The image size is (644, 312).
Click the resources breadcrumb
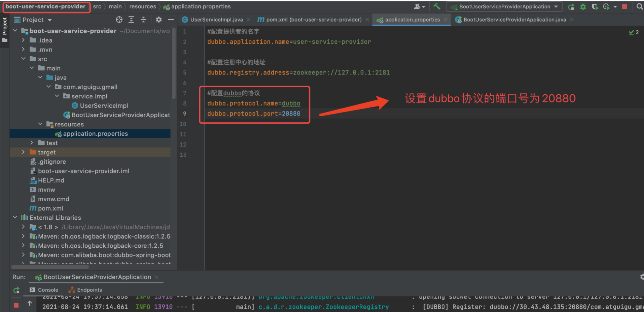pyautogui.click(x=143, y=7)
